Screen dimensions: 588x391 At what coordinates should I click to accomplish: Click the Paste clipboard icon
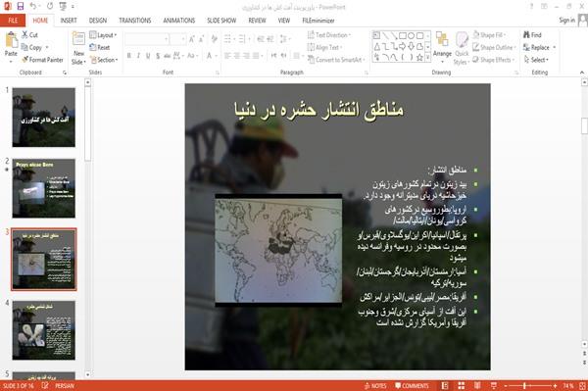point(11,40)
